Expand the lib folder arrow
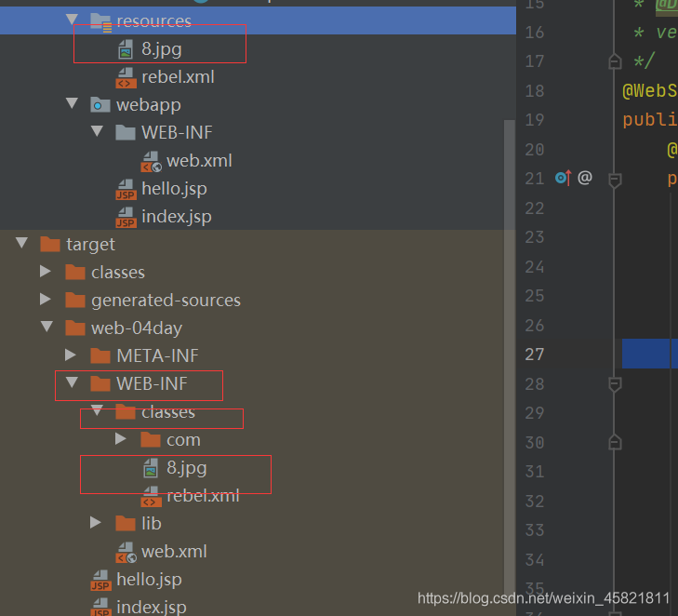Image resolution: width=678 pixels, height=616 pixels. [x=96, y=523]
